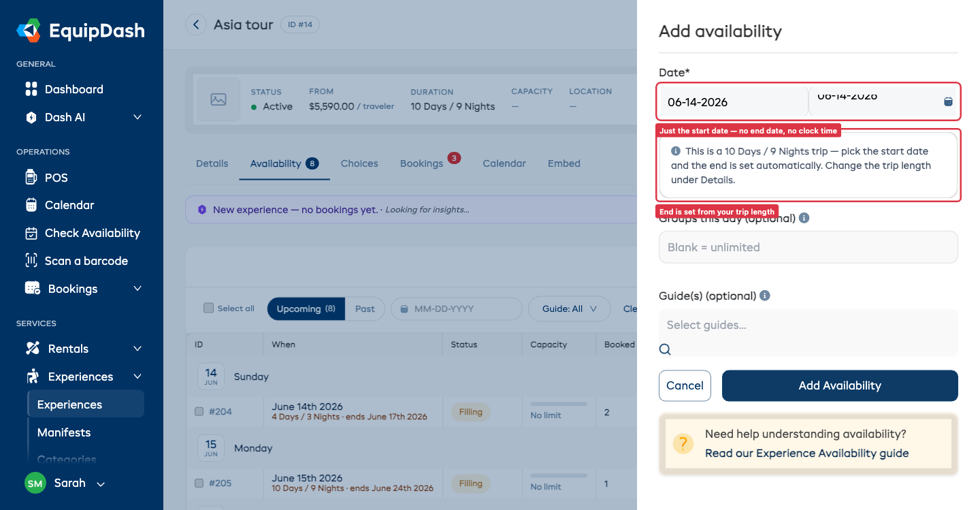Expand the Bookings sidebar chevron
Image resolution: width=980 pixels, height=510 pixels.
pyautogui.click(x=137, y=289)
